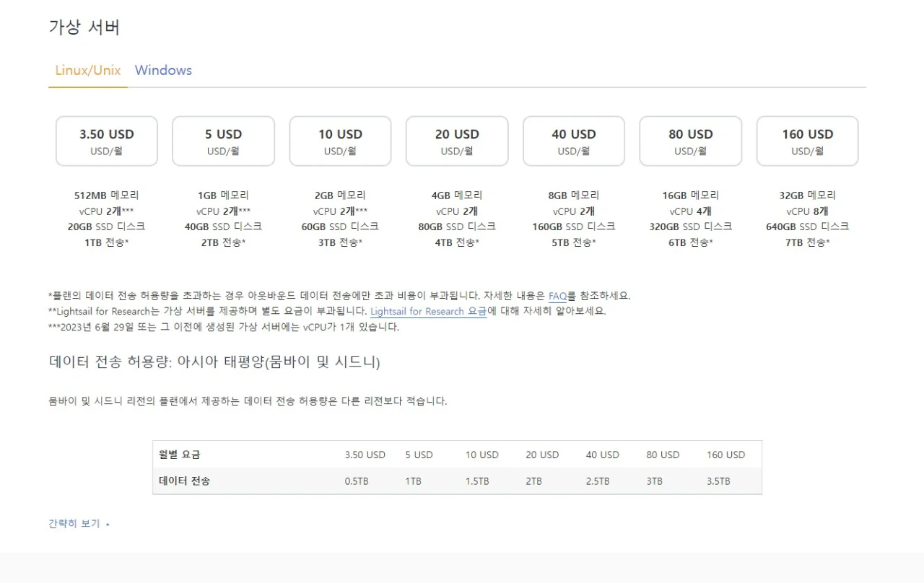The image size is (924, 583).
Task: Click the 3.50 USD table cell
Action: (365, 455)
